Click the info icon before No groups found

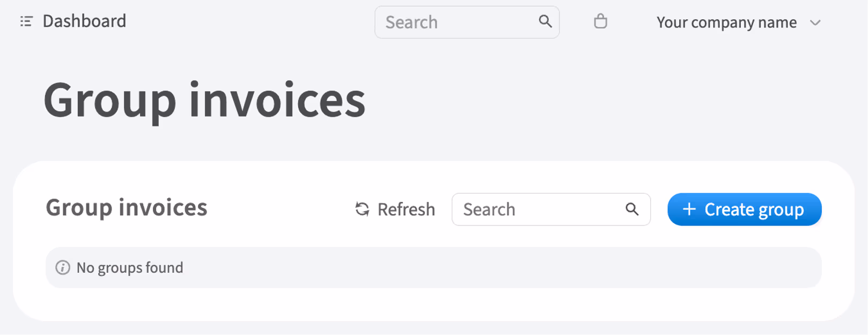[63, 267]
